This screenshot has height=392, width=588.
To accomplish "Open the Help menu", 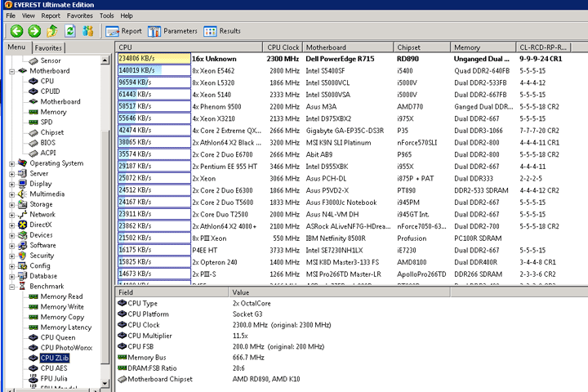I will [x=127, y=16].
